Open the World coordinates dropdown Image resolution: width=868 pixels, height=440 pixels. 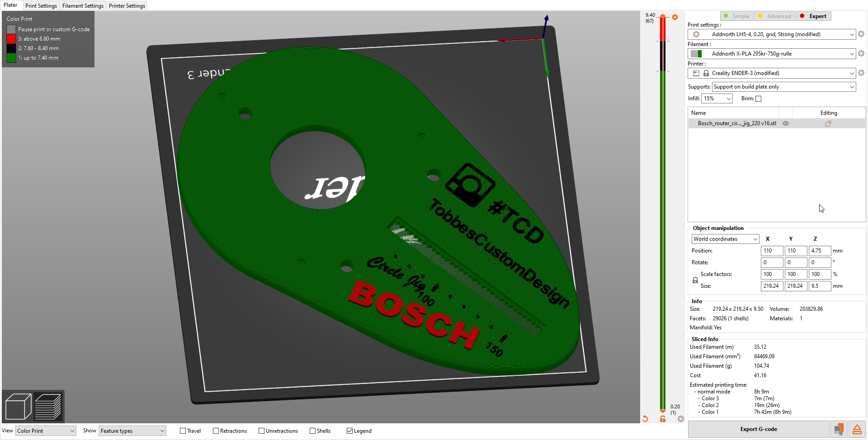pos(725,239)
